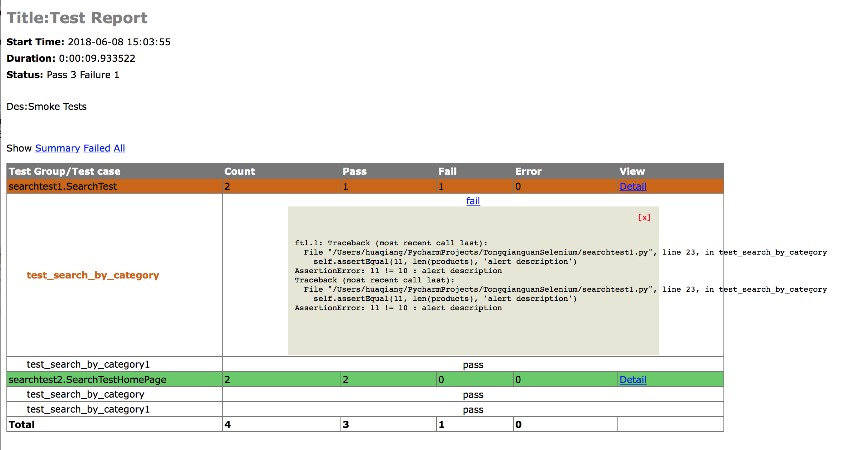Click the Count column header
Screen dimensions: 868x450
point(239,172)
